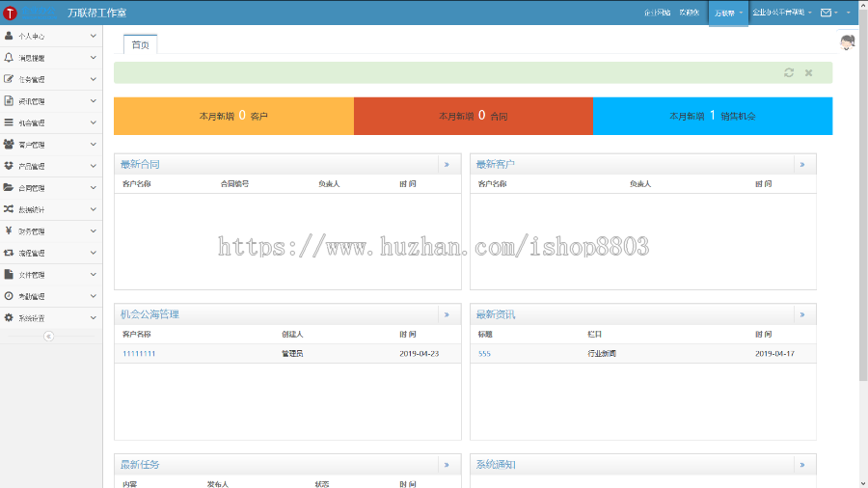Click the open-folder icon for 合同管理
The height and width of the screenshot is (488, 868).
tap(9, 187)
